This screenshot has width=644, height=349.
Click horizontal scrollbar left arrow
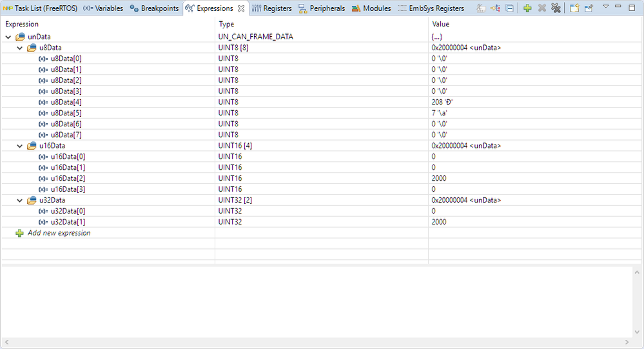coord(6,342)
